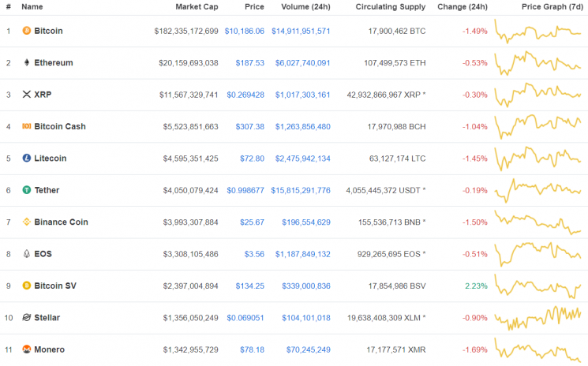Image resolution: width=588 pixels, height=366 pixels.
Task: Click Monero price $78.18
Action: point(252,349)
